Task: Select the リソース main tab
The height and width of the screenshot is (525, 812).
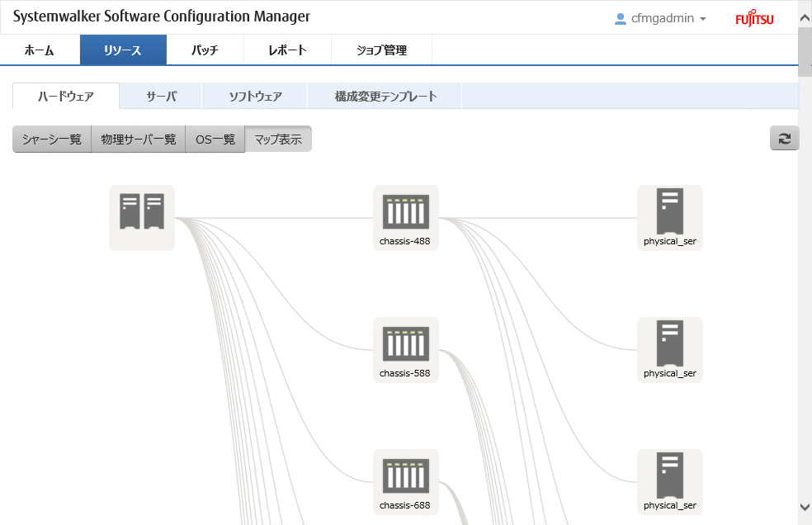Action: [x=123, y=50]
